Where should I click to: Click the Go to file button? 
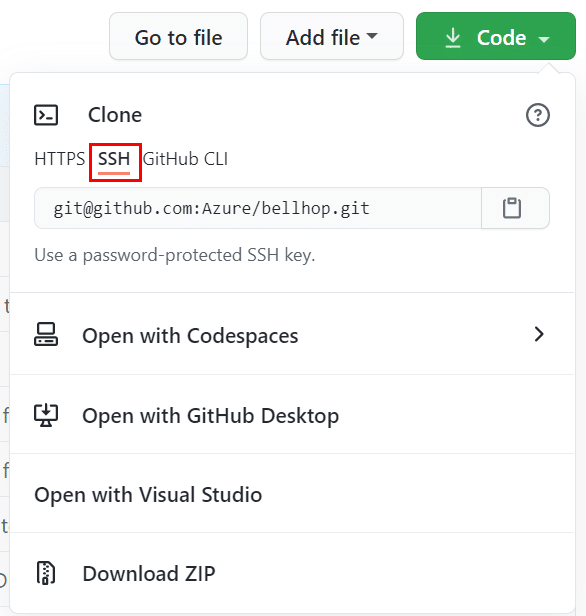point(178,37)
